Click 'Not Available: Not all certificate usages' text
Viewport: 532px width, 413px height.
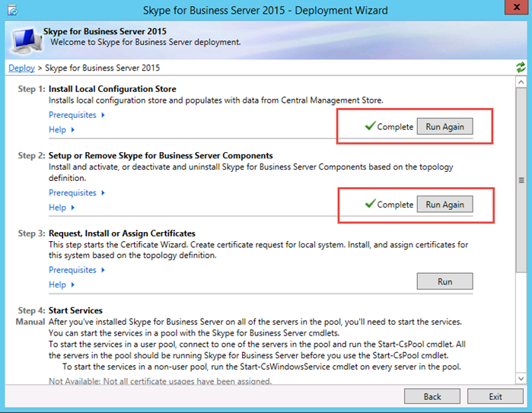click(160, 381)
